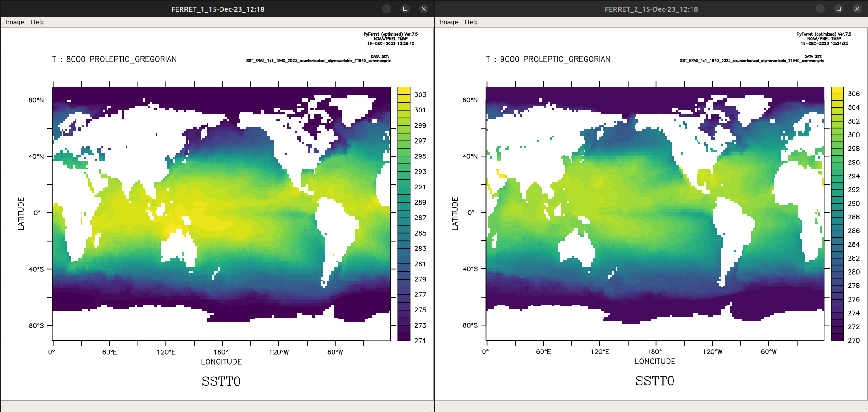Click Australia on the T 8000 map
This screenshot has height=412, width=868.
177,248
